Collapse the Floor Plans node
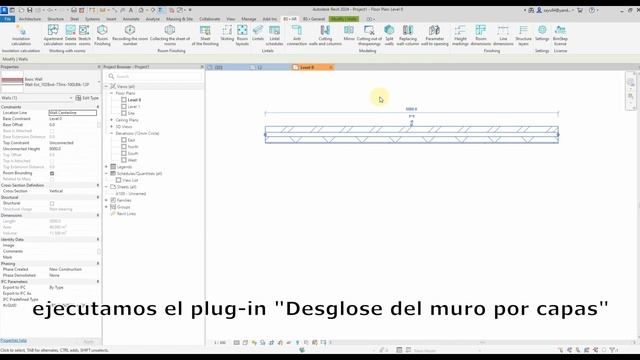Viewport: 640px width, 360px height. pos(111,93)
